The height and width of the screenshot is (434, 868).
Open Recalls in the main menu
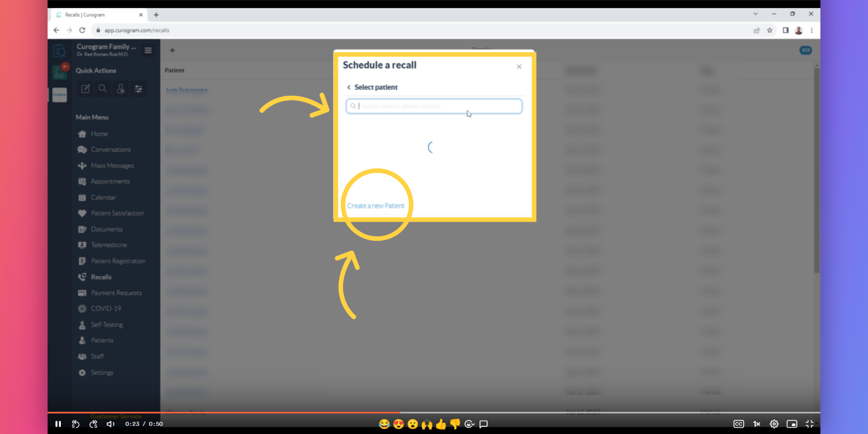click(101, 277)
